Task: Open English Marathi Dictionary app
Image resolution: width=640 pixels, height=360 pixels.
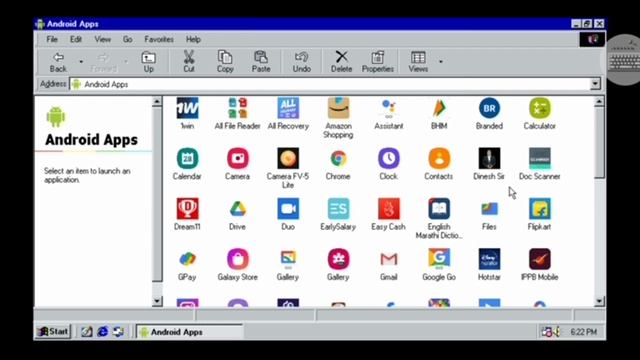Action: tap(439, 209)
